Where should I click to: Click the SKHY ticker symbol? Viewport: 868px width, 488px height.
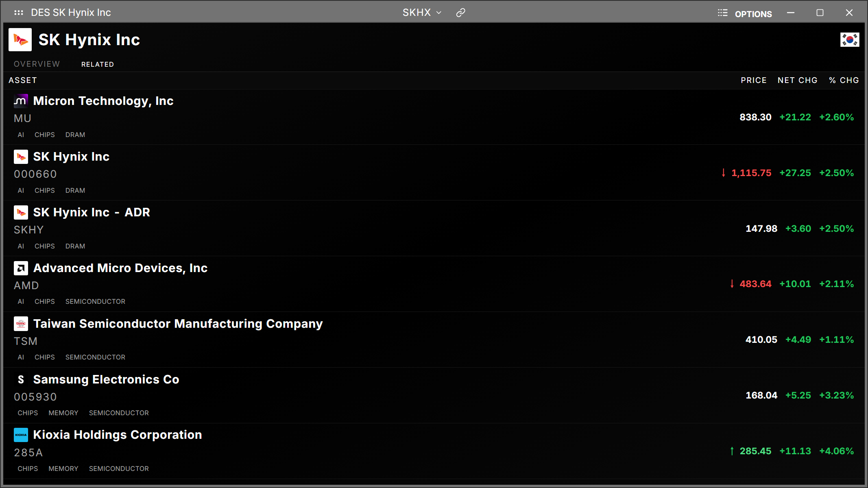tap(28, 230)
